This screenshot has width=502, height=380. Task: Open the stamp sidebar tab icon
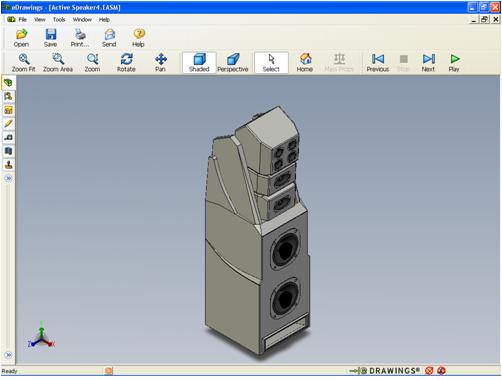tap(8, 165)
